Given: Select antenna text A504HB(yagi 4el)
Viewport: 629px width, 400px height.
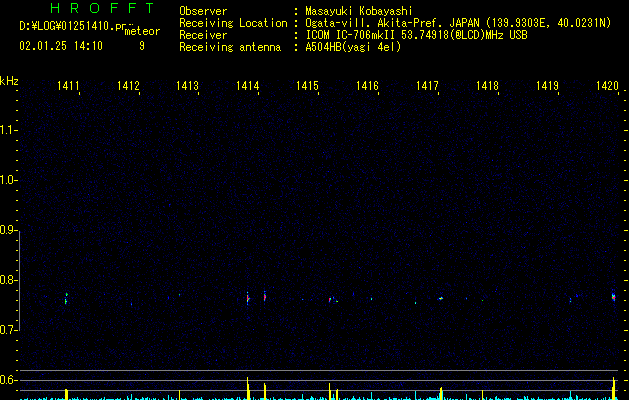Looking at the screenshot, I should coord(353,47).
